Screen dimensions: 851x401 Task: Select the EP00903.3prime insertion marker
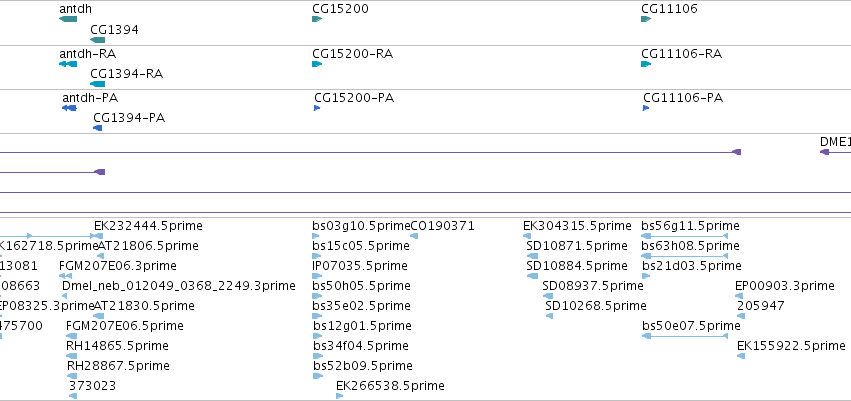click(739, 296)
